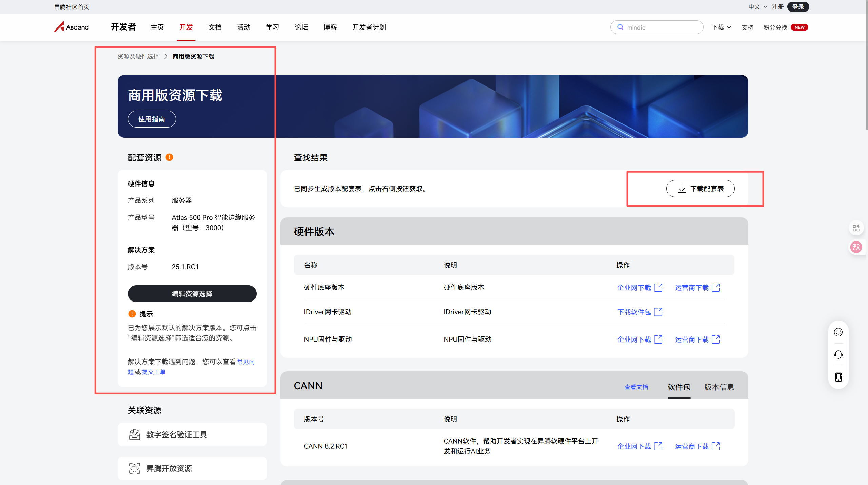Open feedback via smiley face icon
Screen dimensions: 868x485
[x=838, y=332]
